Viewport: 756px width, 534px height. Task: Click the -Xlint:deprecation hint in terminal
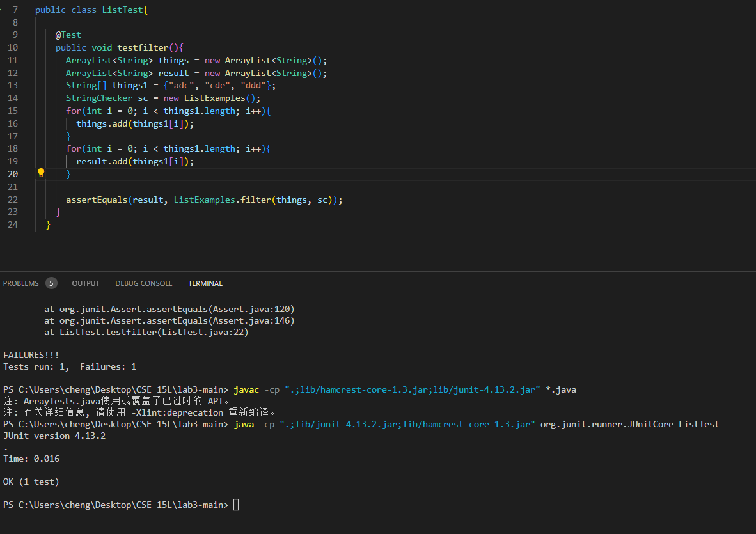coord(177,412)
